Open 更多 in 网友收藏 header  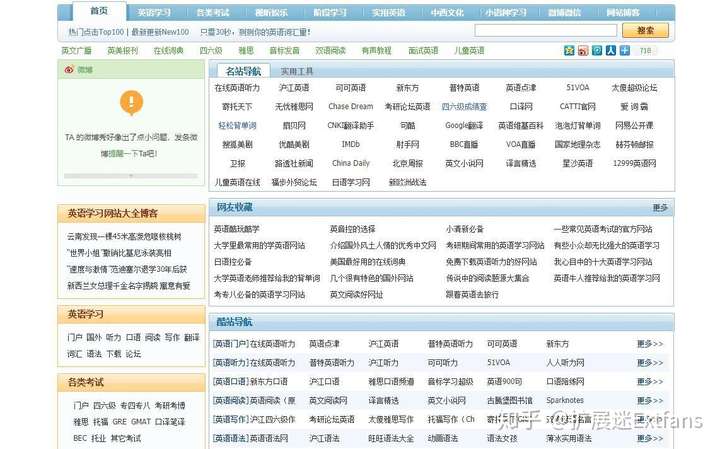[660, 208]
